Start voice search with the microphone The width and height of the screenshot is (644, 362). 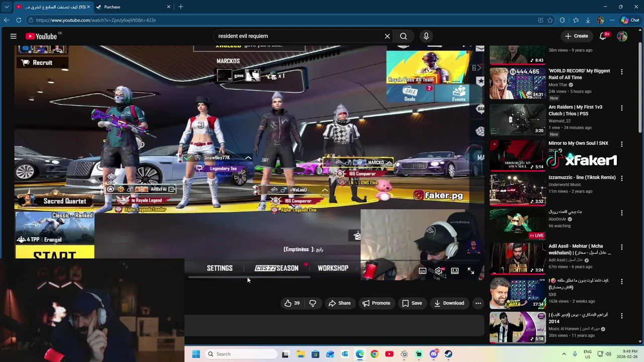point(426,36)
